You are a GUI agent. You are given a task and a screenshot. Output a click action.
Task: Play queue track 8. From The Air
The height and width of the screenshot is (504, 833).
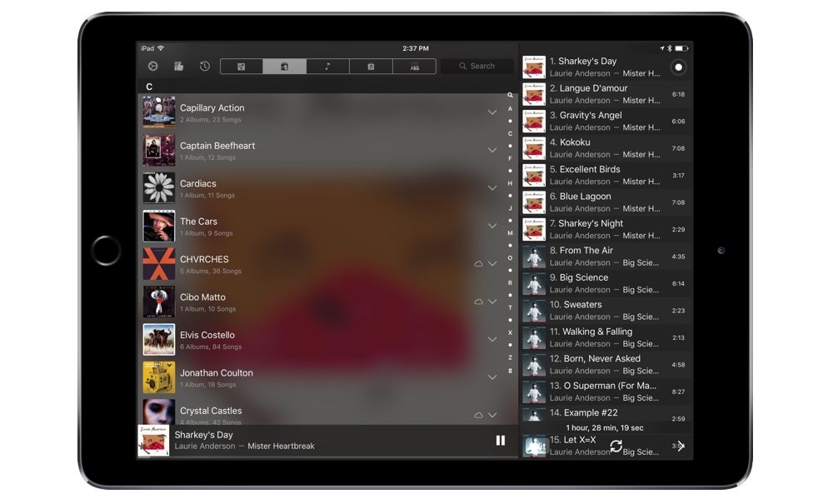(x=606, y=257)
